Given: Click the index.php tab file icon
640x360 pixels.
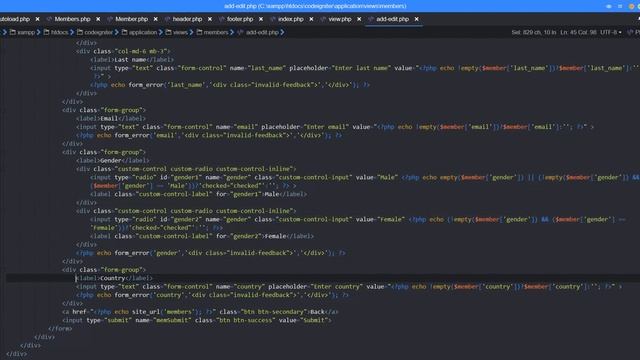Looking at the screenshot, I should [x=273, y=19].
